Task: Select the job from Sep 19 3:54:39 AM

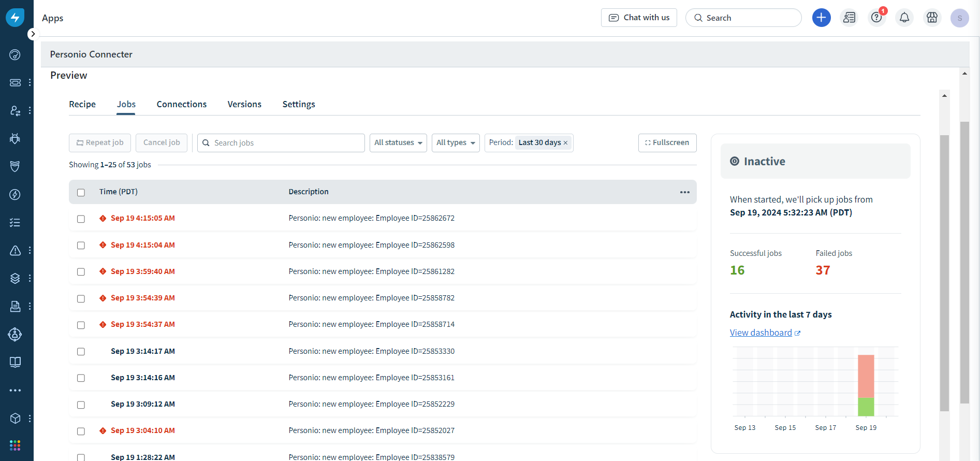Action: 81,299
